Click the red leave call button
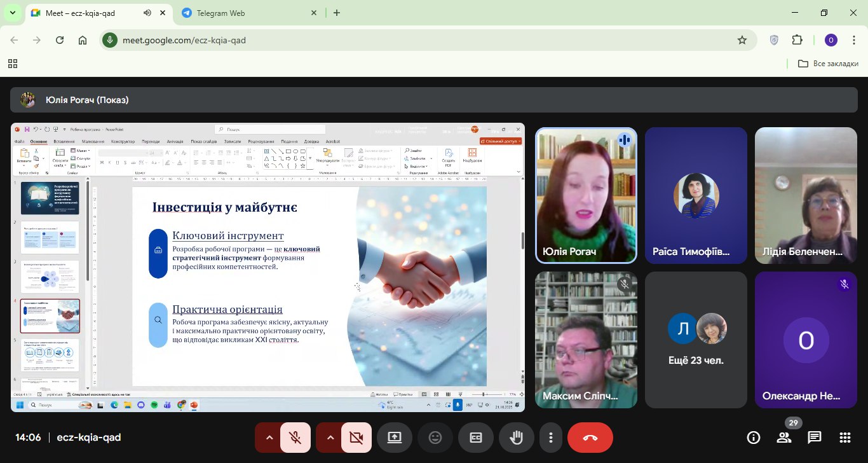 click(590, 438)
